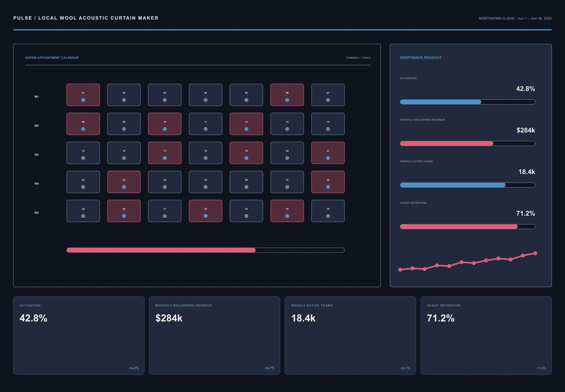Select calendar day 35 cell
This screenshot has height=392, width=565.
(x=328, y=211)
